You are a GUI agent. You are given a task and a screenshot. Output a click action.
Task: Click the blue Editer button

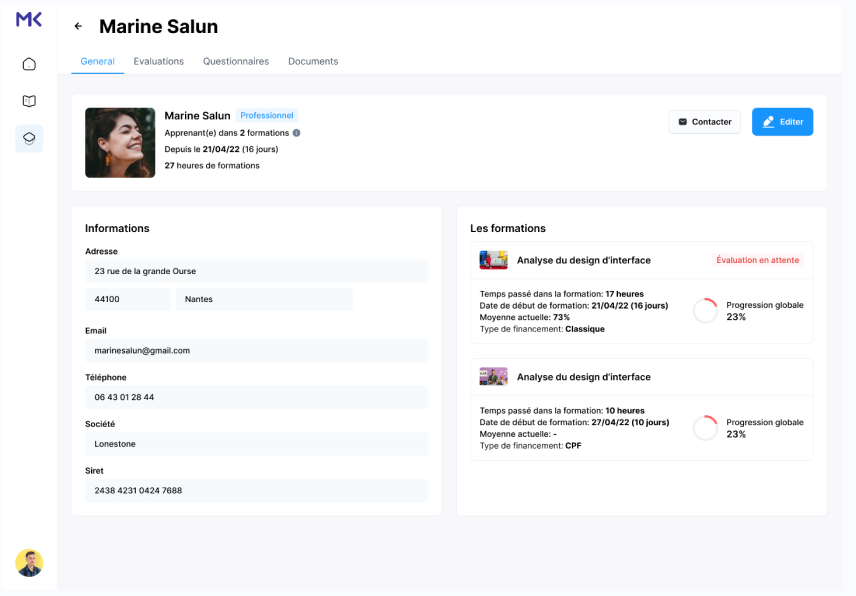click(782, 122)
